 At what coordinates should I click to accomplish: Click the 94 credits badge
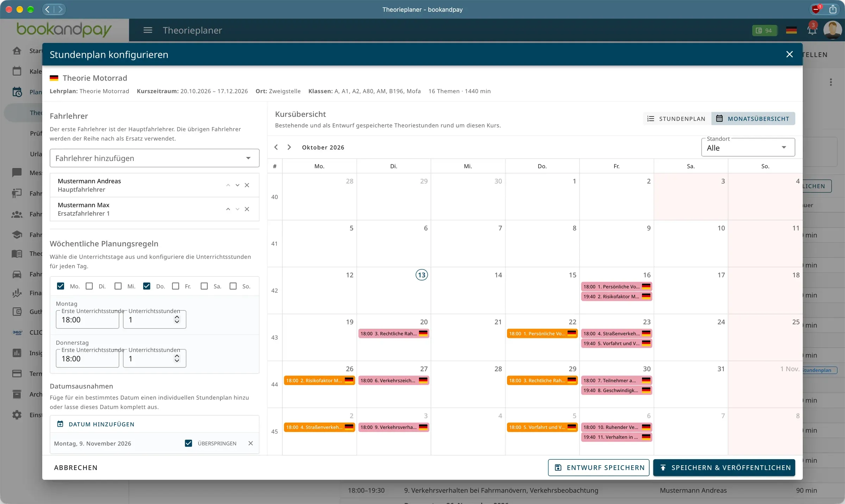(x=764, y=31)
